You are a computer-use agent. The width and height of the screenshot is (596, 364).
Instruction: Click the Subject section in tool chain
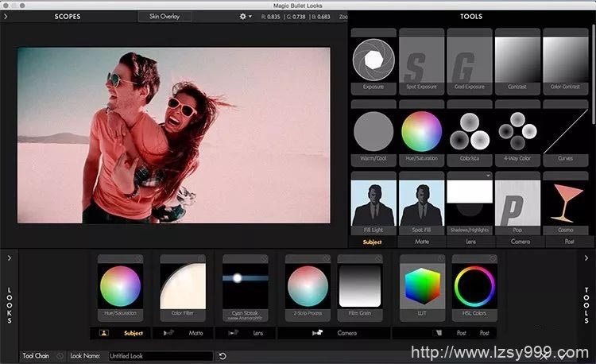134,333
